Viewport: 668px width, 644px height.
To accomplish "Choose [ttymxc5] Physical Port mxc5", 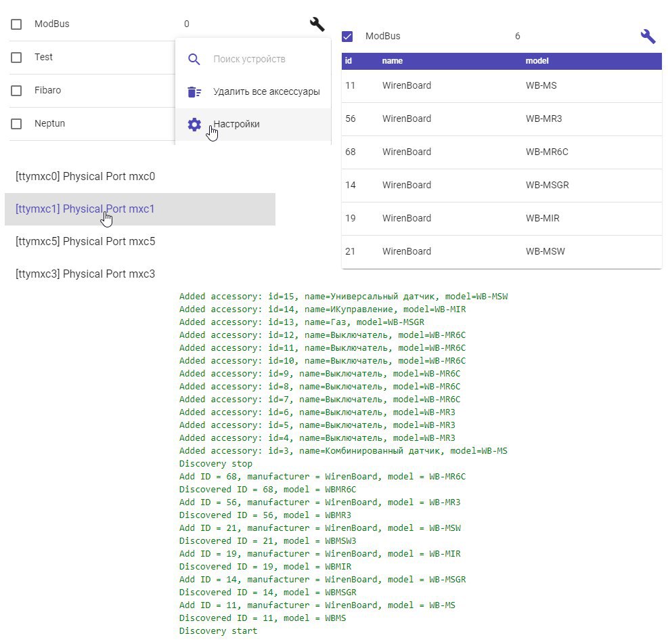I will [x=139, y=241].
